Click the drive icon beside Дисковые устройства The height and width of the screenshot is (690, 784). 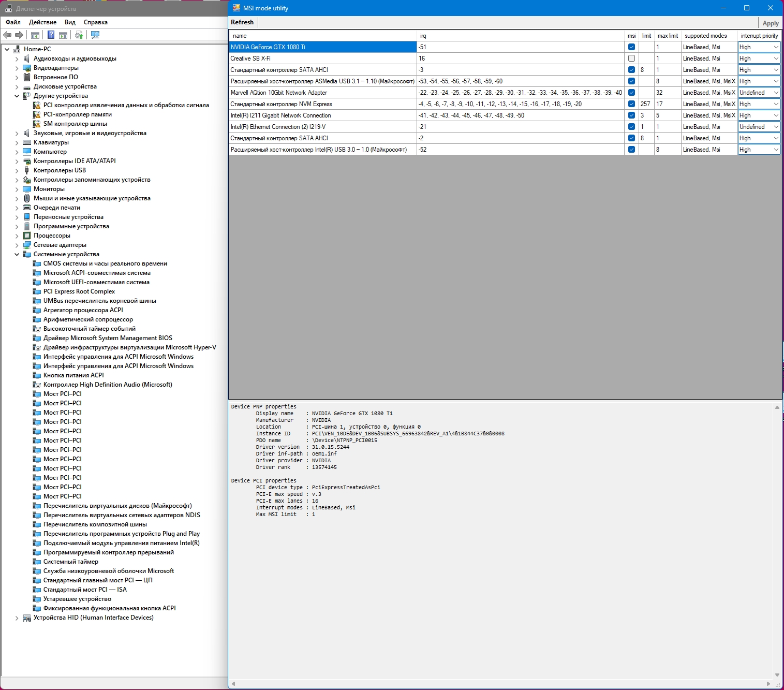coord(27,86)
